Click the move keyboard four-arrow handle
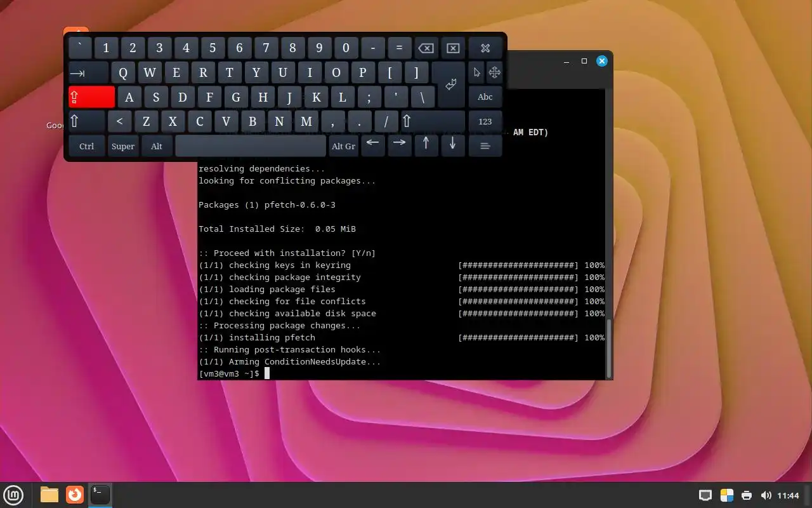 [x=494, y=72]
